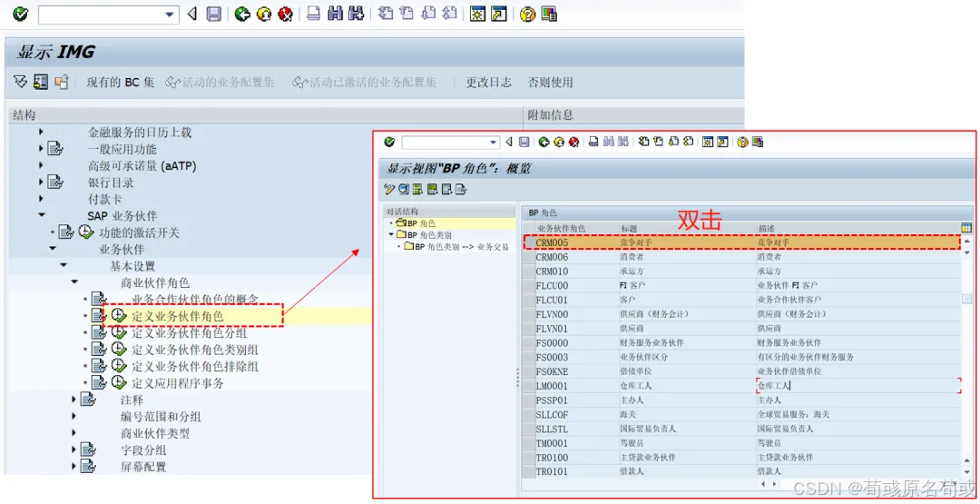
Task: Click Generate Shortcut icon in IMG window
Action: (x=499, y=14)
